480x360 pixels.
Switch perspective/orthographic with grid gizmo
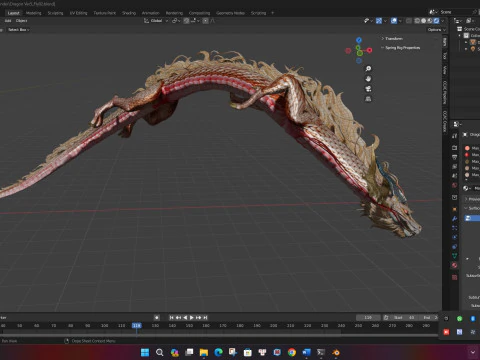368,99
